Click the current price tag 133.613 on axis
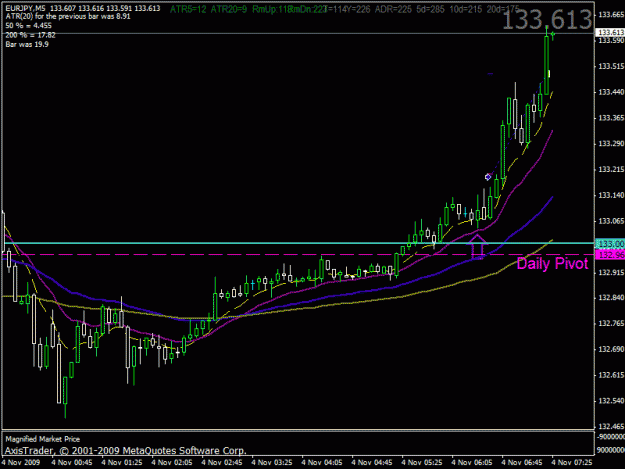Screen dimensions: 625x469 tap(610, 32)
